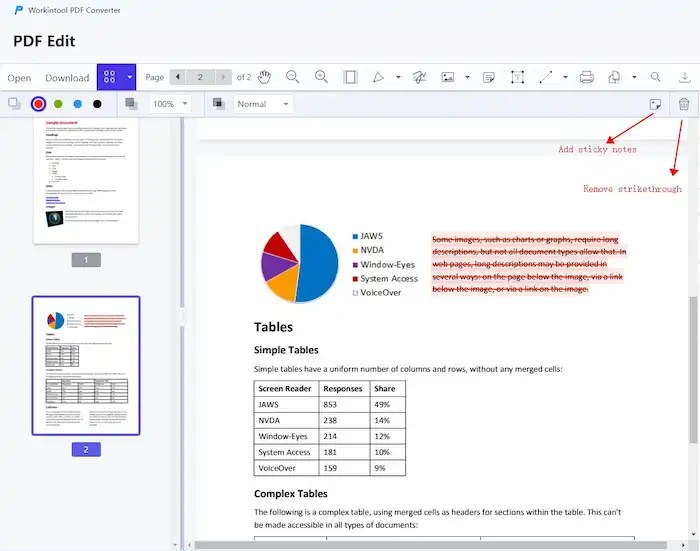Screen dimensions: 700x551
Task: Click the scroll right arrow of horizontal scrollbar
Action: tap(683, 545)
